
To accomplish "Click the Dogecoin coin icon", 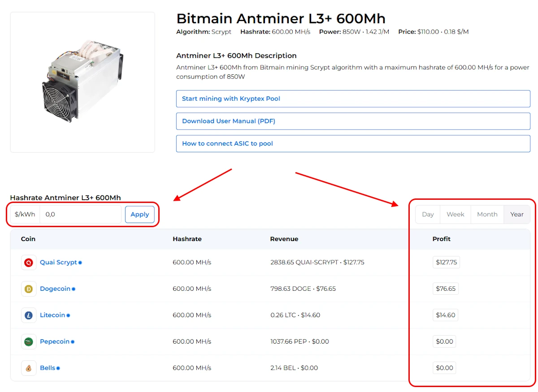I will click(x=29, y=289).
